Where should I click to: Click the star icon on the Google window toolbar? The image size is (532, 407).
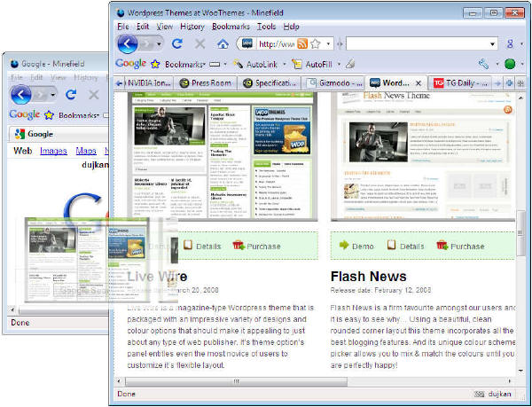(49, 115)
